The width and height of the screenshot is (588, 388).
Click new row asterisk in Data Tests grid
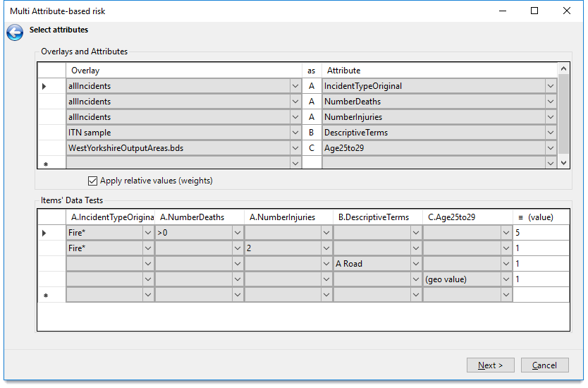click(x=45, y=295)
